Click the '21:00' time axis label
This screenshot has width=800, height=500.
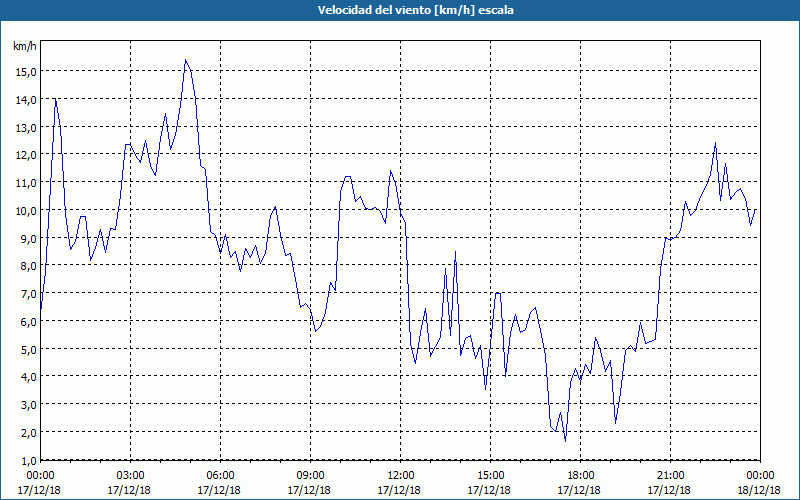(x=670, y=476)
